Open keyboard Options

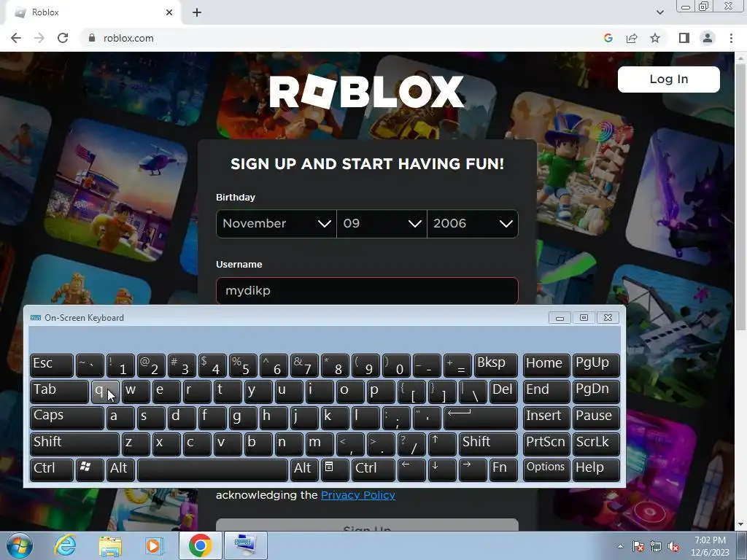[546, 470]
